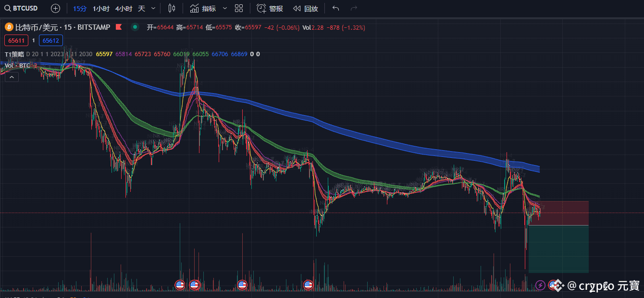
Task: Open the candle chart style icon
Action: click(x=172, y=8)
